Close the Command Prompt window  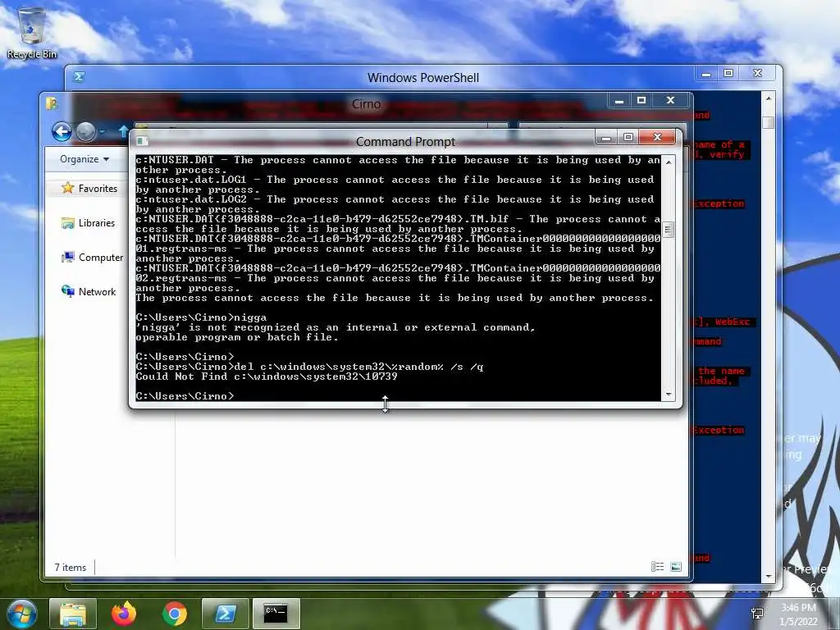click(658, 137)
